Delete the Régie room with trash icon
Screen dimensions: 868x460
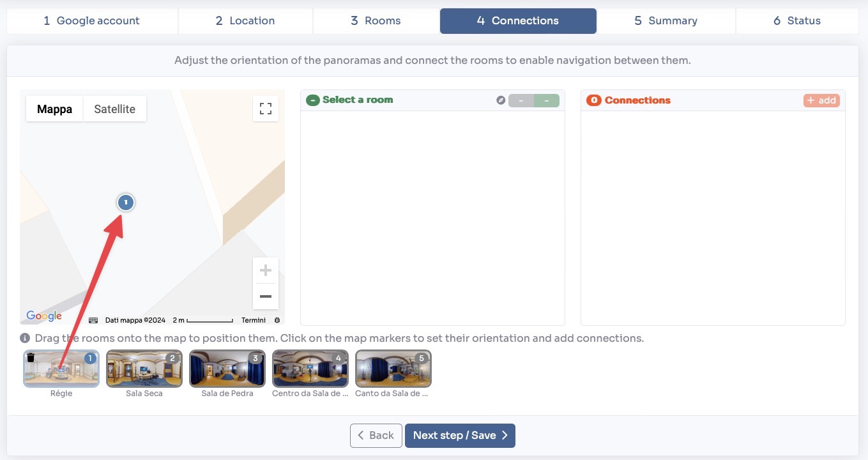31,358
